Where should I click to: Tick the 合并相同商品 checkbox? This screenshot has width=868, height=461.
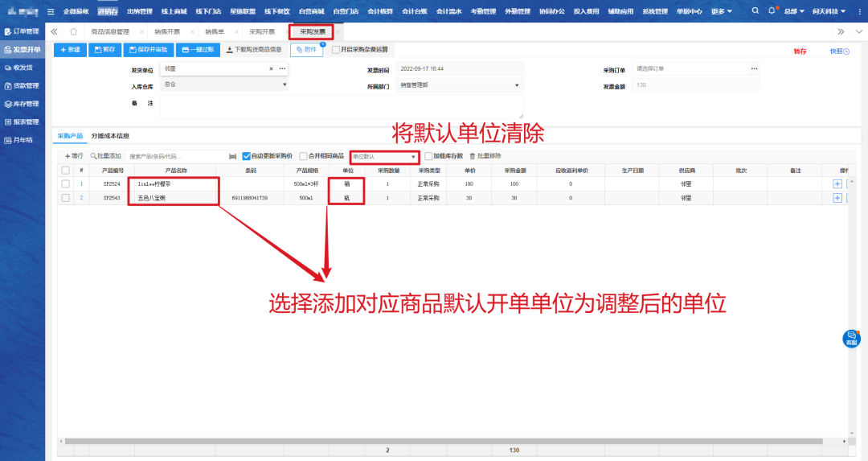(x=303, y=156)
